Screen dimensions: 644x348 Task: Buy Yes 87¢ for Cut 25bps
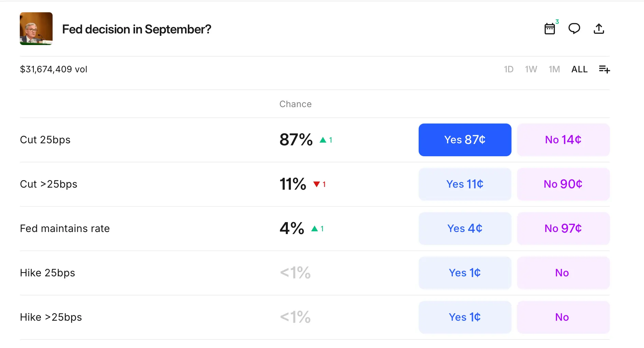[465, 140]
